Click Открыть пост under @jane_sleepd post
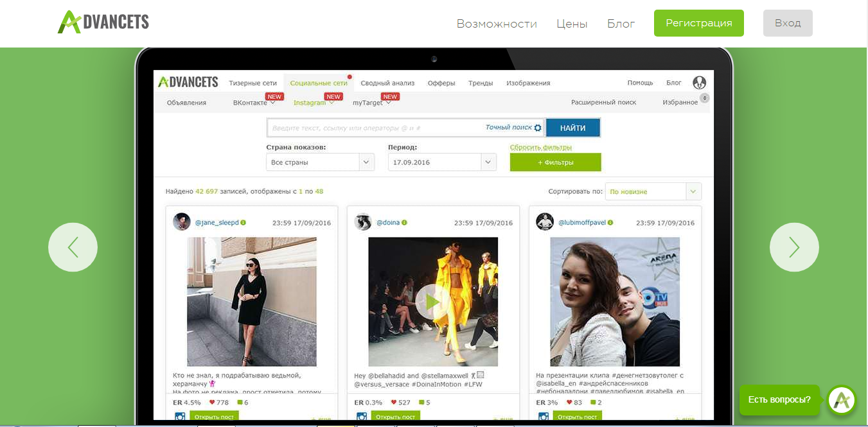 click(x=214, y=416)
